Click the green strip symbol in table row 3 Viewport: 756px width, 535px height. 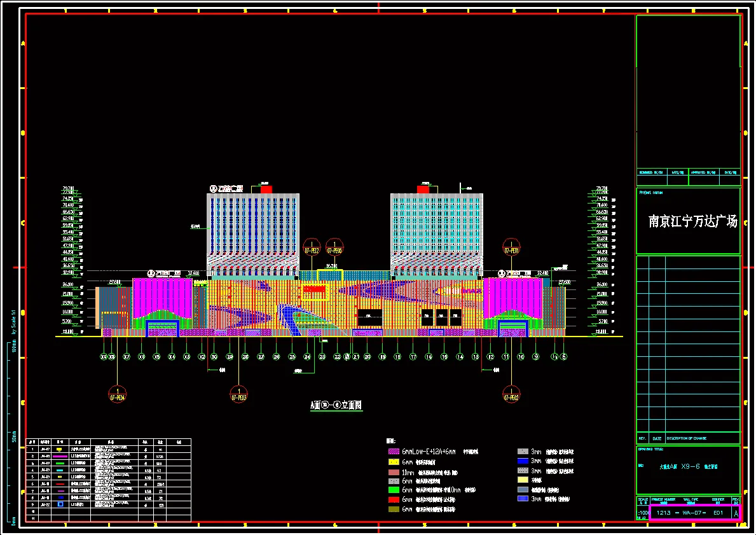[60, 463]
